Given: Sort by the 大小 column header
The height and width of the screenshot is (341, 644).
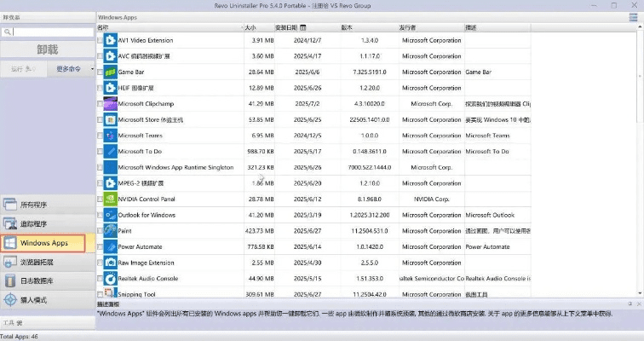Looking at the screenshot, I should tap(259, 27).
